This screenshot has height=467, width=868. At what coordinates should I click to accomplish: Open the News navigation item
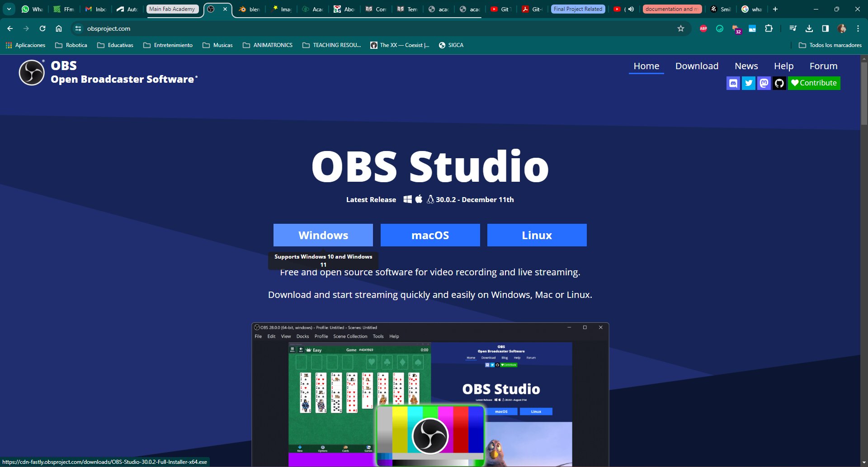pos(746,66)
